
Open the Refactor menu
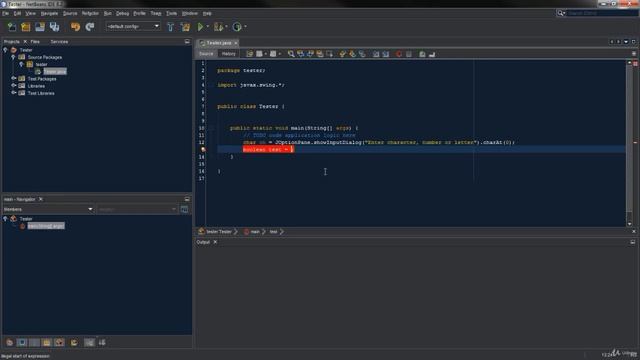coord(90,13)
